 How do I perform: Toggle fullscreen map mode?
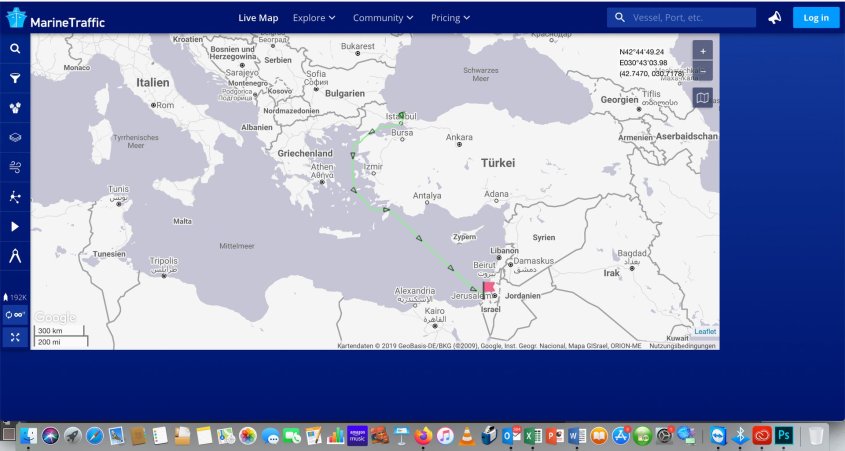(x=15, y=337)
